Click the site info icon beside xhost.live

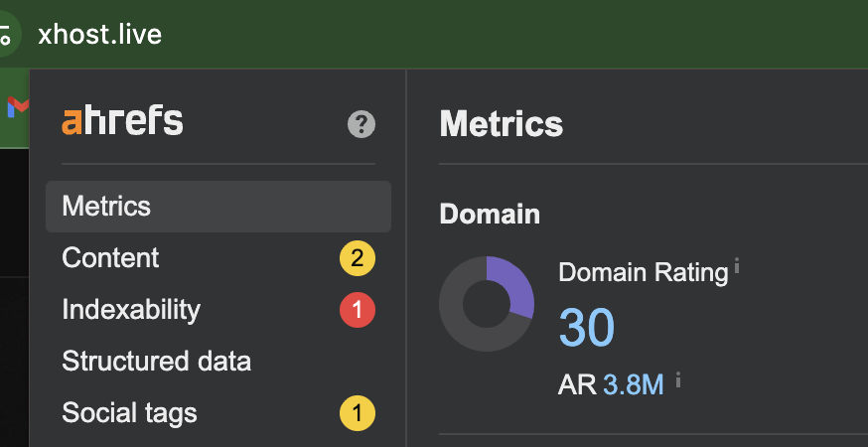[x=7, y=35]
